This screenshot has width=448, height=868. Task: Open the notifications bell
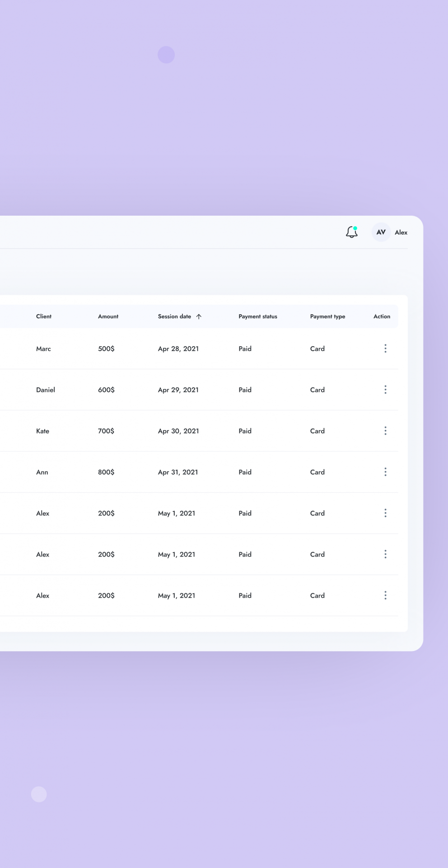(x=352, y=232)
